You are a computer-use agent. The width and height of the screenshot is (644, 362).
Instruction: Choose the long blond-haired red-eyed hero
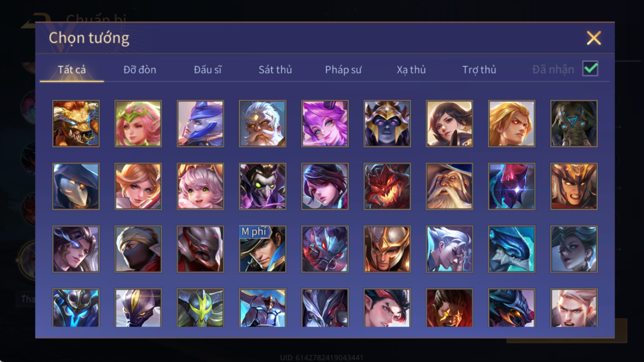coord(512,124)
